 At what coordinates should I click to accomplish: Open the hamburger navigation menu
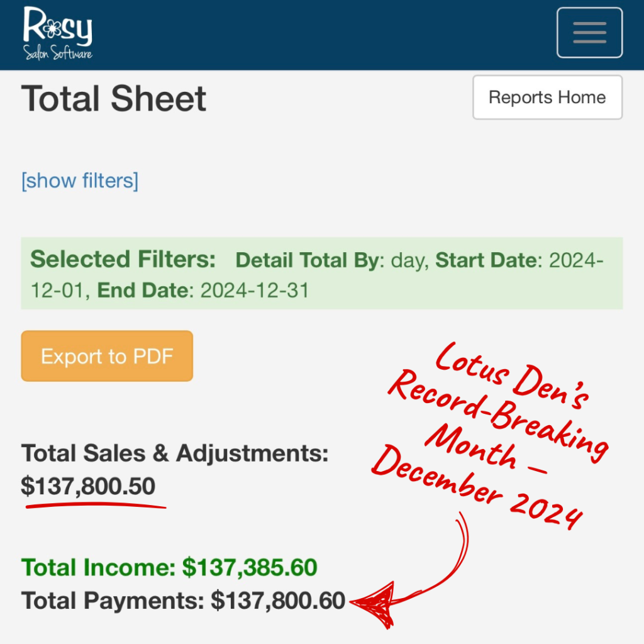(589, 33)
